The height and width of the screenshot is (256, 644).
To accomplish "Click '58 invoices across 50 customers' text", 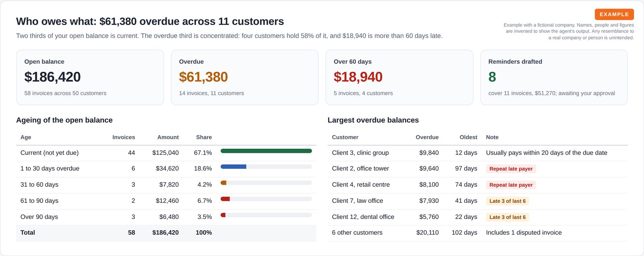I will pos(65,93).
